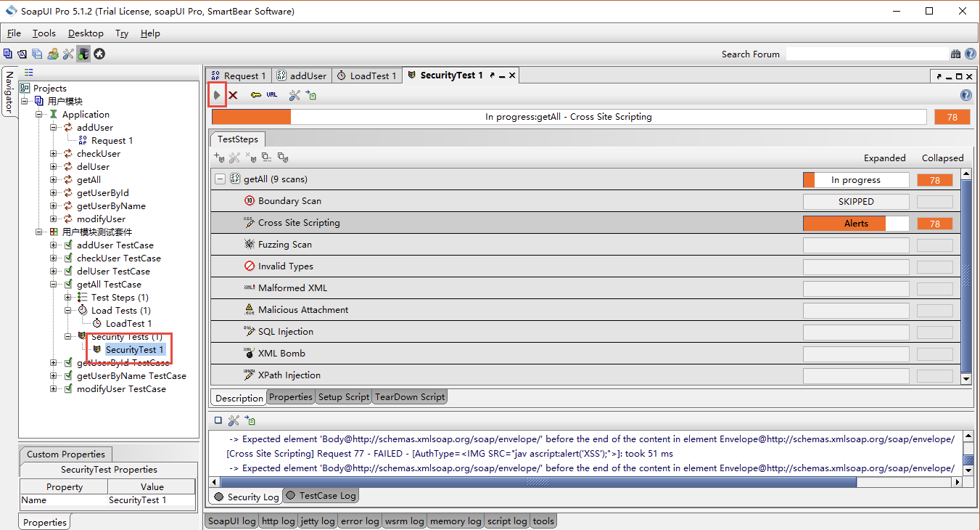This screenshot has height=530, width=980.
Task: Click the export log icon above log
Action: tap(250, 420)
